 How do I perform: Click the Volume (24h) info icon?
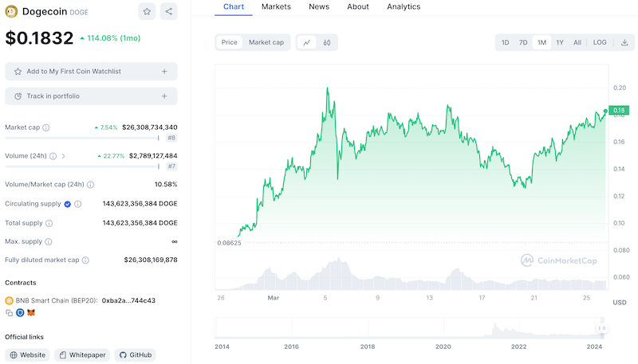point(53,156)
